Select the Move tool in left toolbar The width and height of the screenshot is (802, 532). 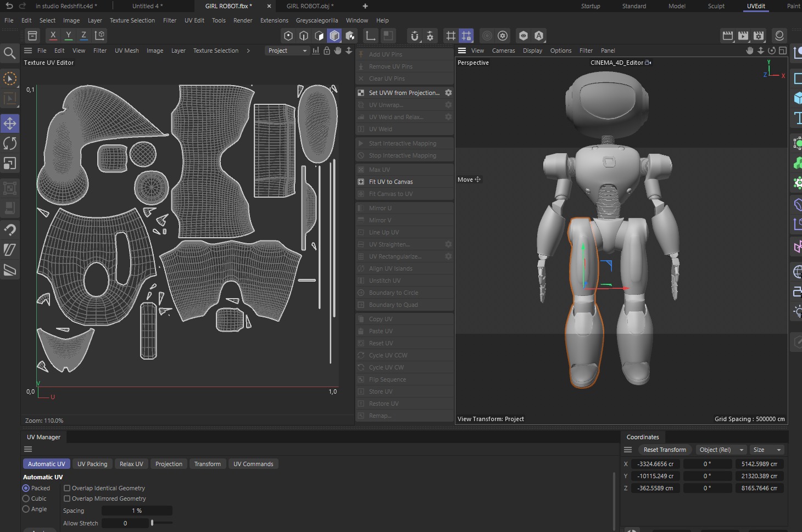coord(10,123)
